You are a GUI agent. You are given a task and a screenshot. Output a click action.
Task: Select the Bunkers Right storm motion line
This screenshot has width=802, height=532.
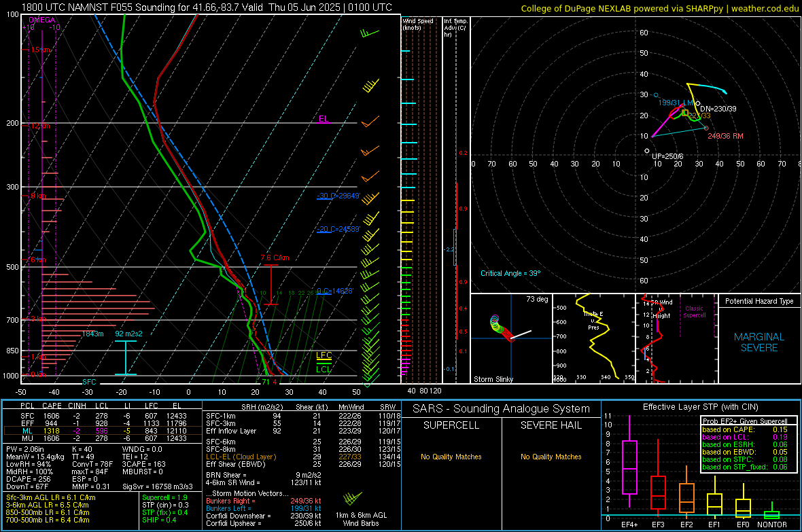(x=264, y=501)
